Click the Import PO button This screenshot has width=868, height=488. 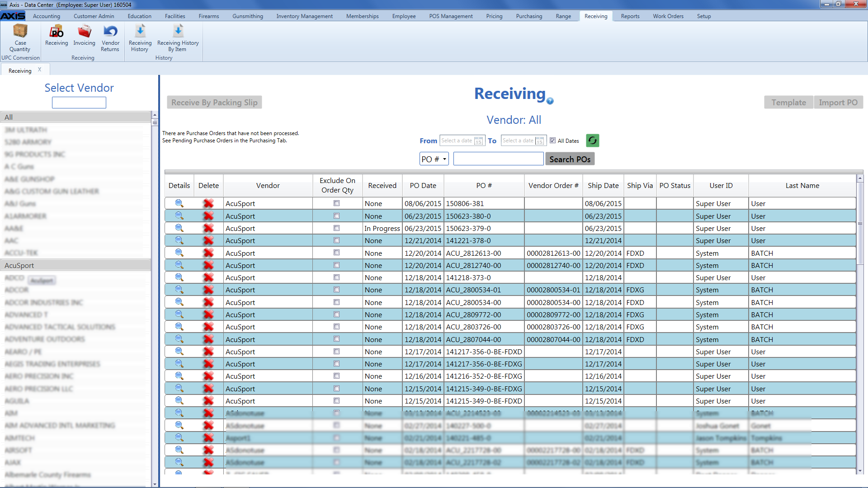(x=838, y=103)
